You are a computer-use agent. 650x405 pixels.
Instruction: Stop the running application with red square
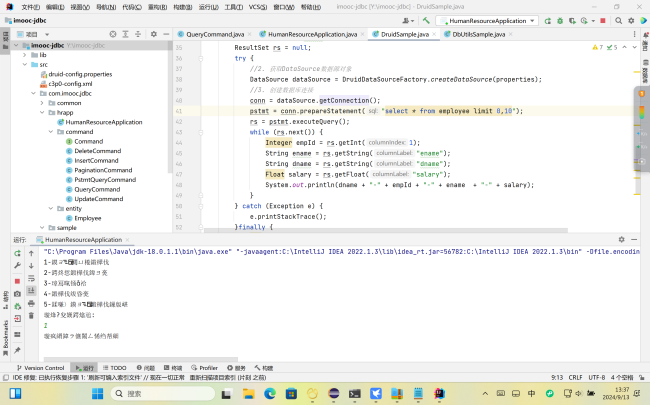[x=604, y=20]
